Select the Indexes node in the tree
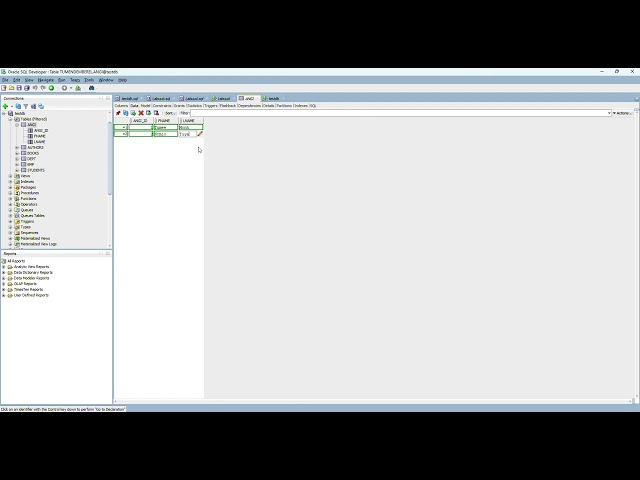Viewport: 640px width, 480px height. click(x=27, y=182)
